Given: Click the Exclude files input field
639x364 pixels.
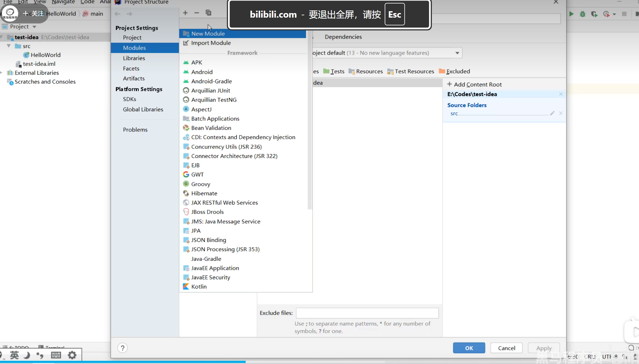Looking at the screenshot, I should [x=367, y=313].
